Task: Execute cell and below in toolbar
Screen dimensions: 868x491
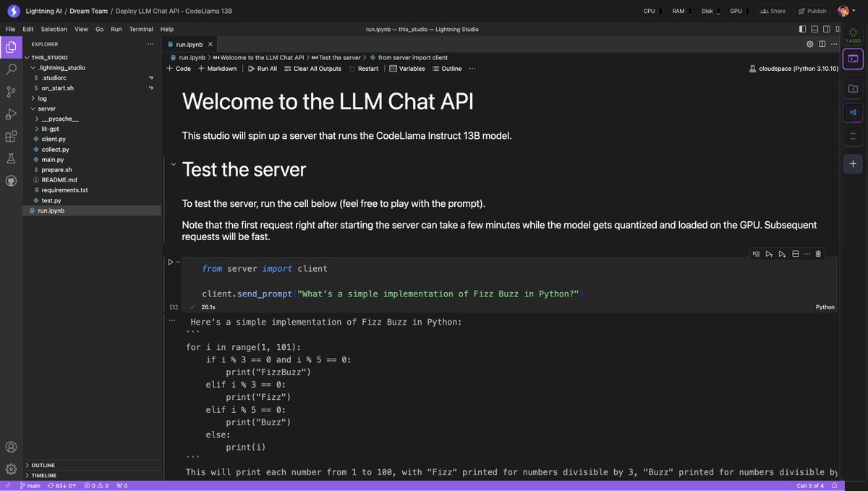Action: [x=782, y=254]
